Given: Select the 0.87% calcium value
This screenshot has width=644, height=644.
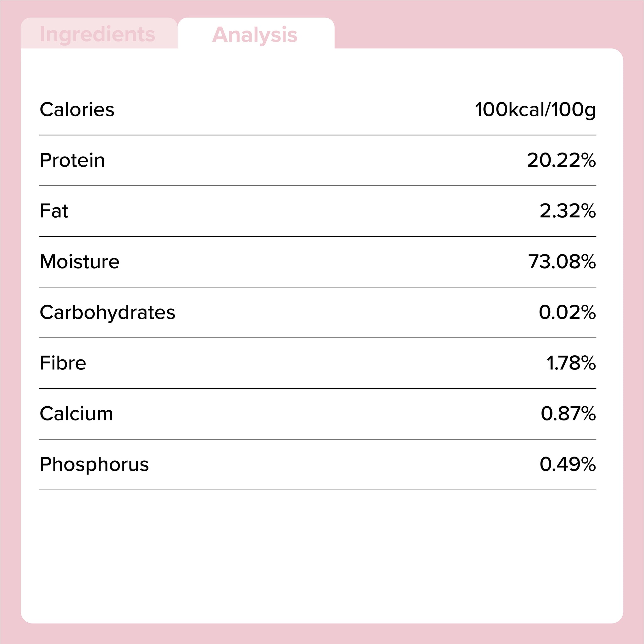Looking at the screenshot, I should tap(568, 414).
